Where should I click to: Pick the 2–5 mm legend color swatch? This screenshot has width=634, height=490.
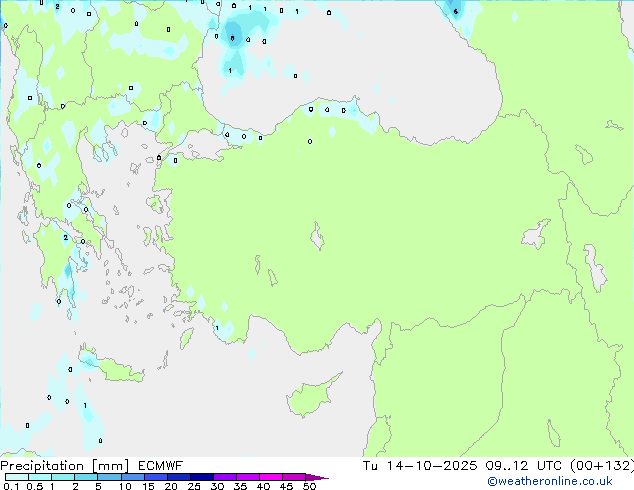coord(86,477)
